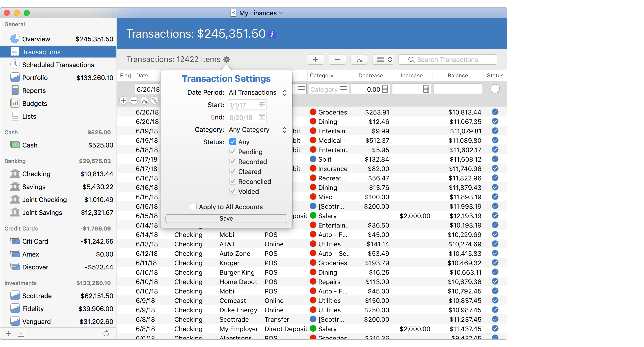Click the add transaction plus button
Screen dimensions: 644x347
tap(315, 59)
